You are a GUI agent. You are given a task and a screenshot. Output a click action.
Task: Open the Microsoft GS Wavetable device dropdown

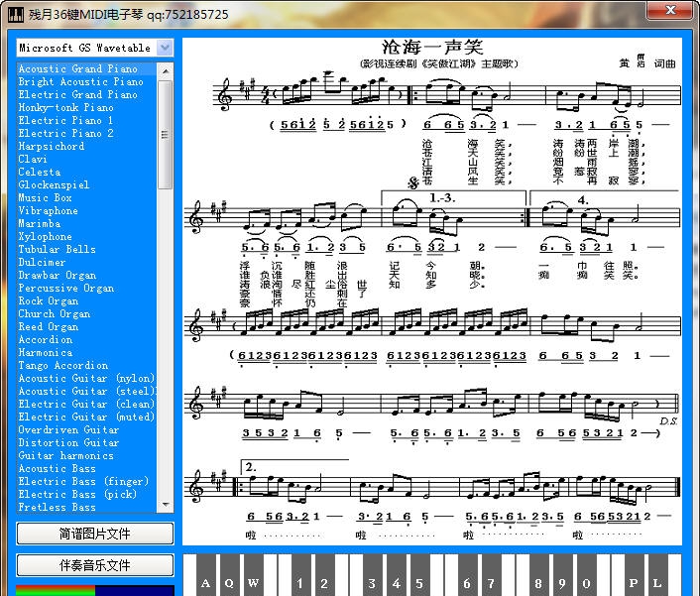coord(165,48)
